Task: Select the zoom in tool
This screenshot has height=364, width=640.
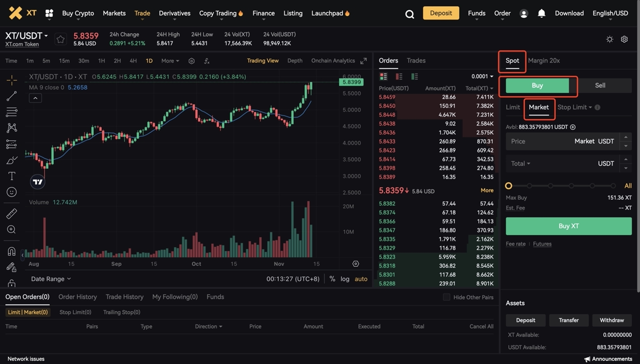Action: click(x=12, y=229)
